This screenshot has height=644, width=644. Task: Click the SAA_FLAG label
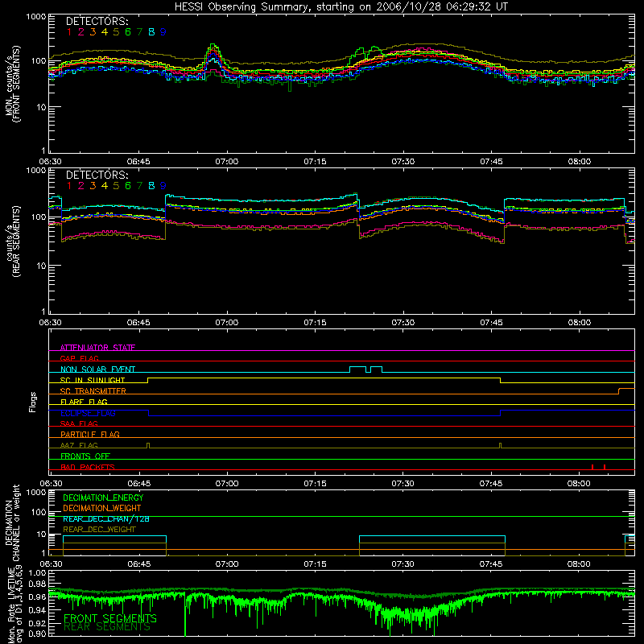pos(79,423)
